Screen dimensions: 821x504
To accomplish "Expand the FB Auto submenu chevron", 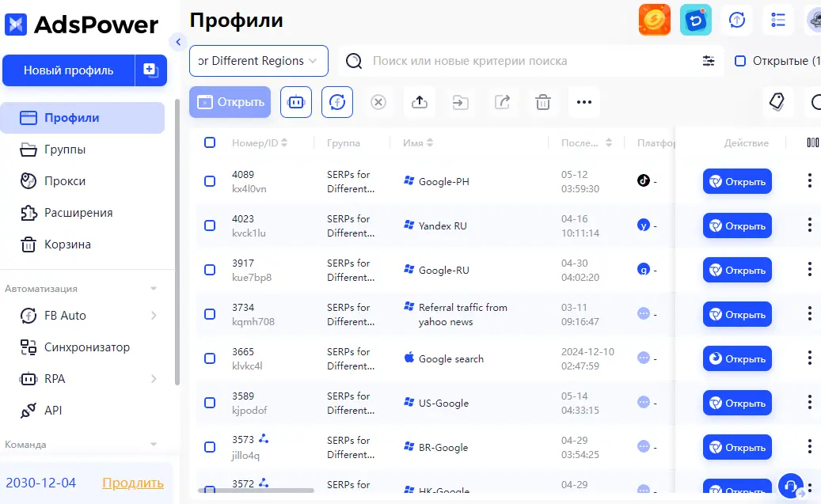I will tap(154, 316).
